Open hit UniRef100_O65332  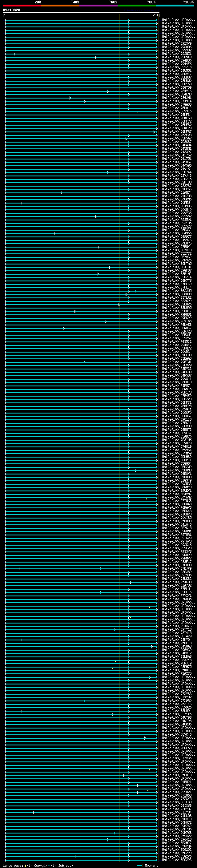tap(177, 229)
